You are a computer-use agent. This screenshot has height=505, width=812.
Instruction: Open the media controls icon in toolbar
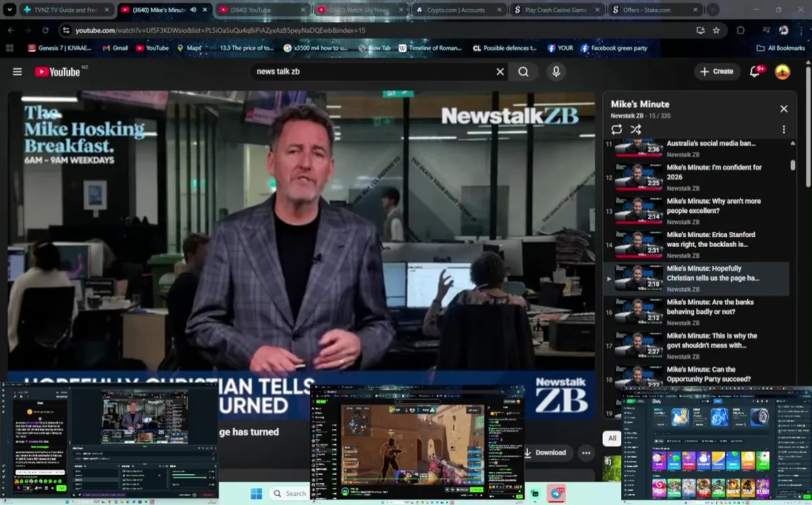(x=766, y=30)
